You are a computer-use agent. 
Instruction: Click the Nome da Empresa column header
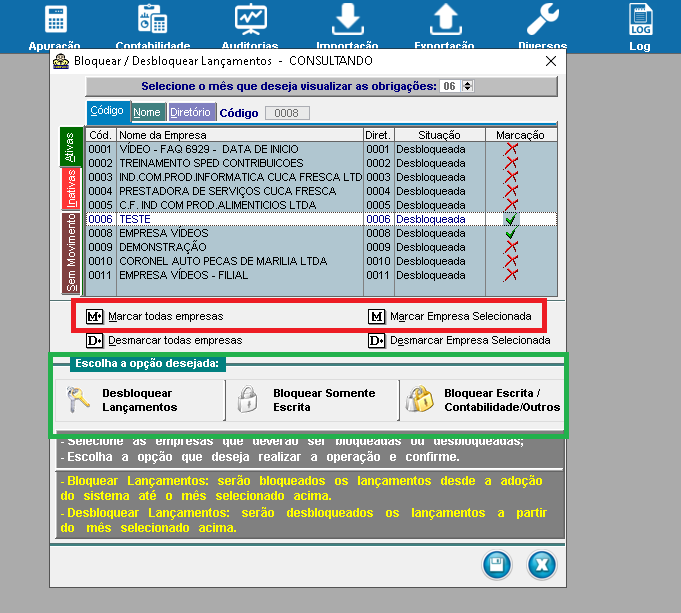tap(240, 135)
